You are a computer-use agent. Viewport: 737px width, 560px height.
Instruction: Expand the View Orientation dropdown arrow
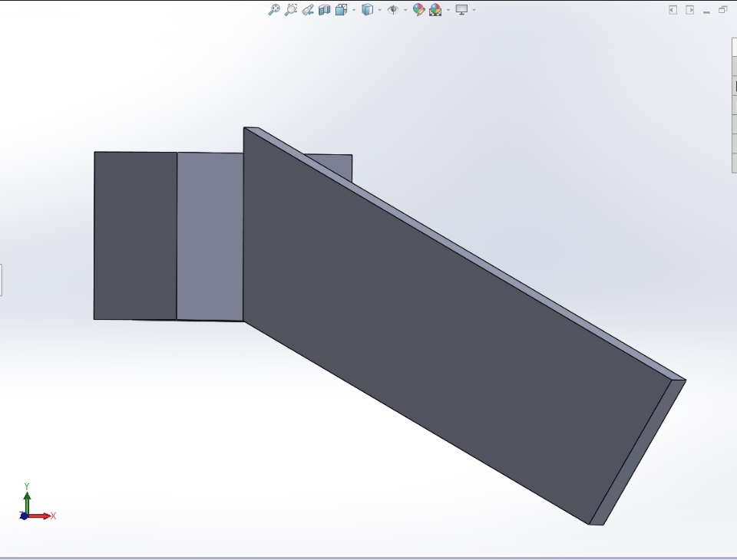[354, 10]
